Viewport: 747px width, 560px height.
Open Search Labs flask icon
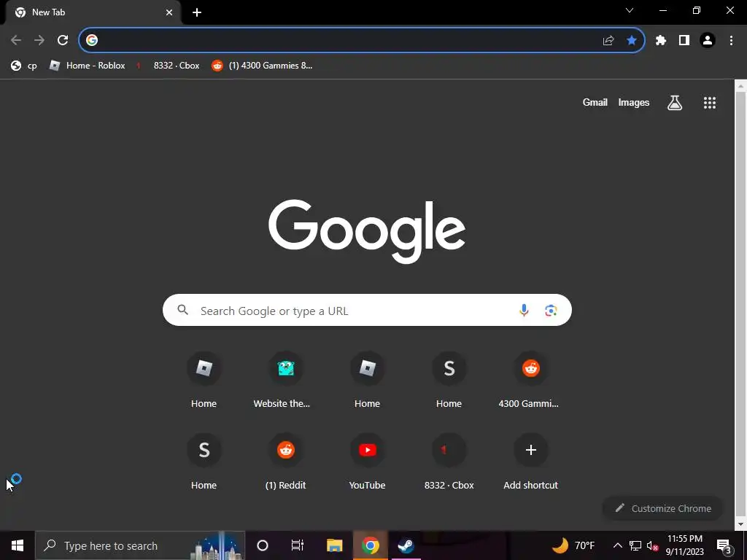click(675, 102)
